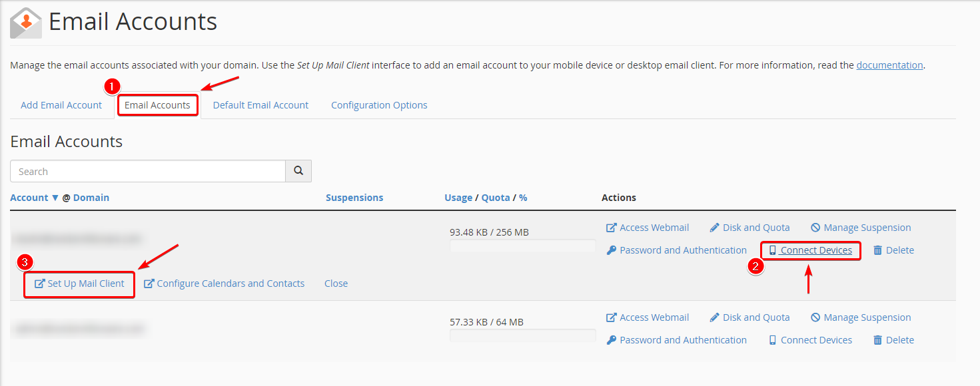This screenshot has width=980, height=386.
Task: Click the Delete trash icon for second account
Action: click(x=877, y=339)
